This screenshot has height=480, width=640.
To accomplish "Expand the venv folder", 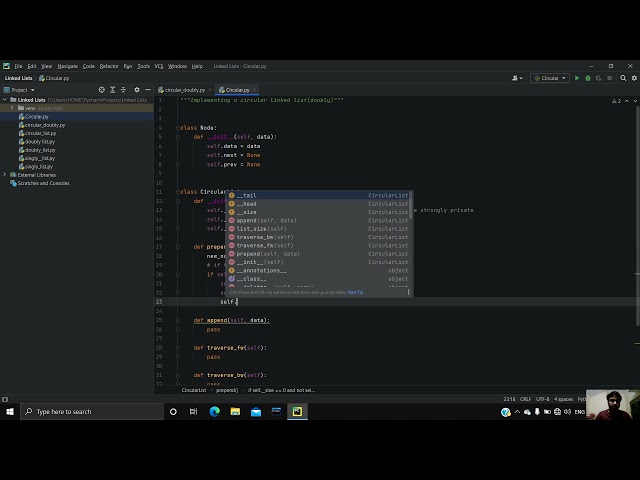I will (12, 108).
